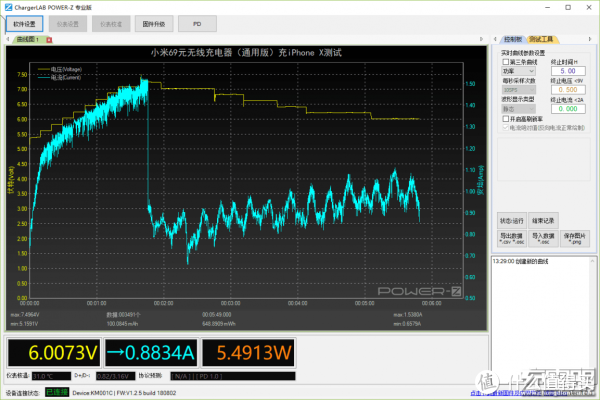The height and width of the screenshot is (400, 600).
Task: Click the 648.8909mWh energy value
Action: 219,324
